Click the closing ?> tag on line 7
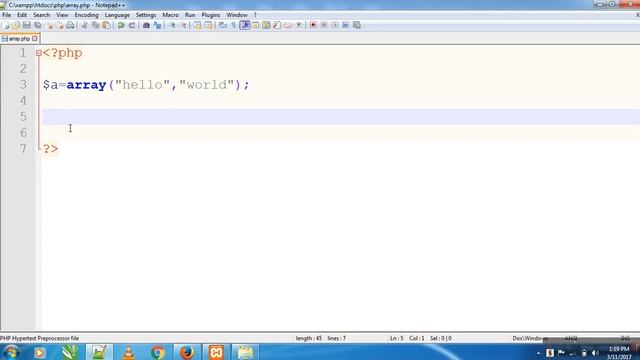The height and width of the screenshot is (360, 640). pyautogui.click(x=51, y=149)
